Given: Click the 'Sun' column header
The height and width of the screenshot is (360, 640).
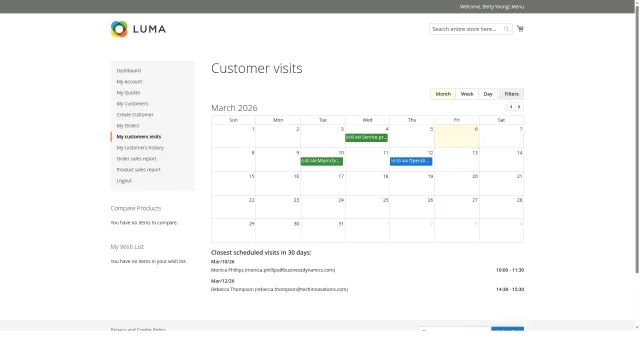Looking at the screenshot, I should point(233,120).
